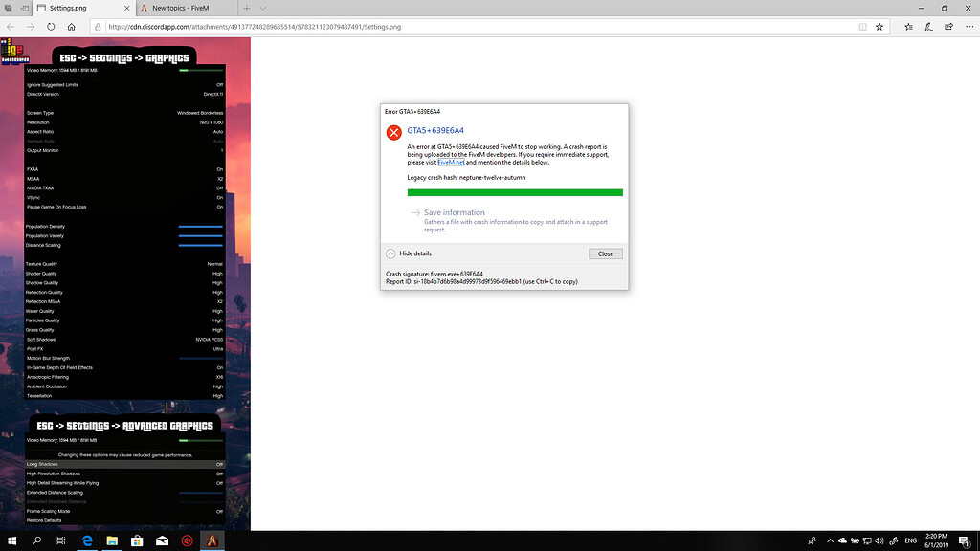The height and width of the screenshot is (551, 980).
Task: Open the network tray icon
Action: point(867,540)
